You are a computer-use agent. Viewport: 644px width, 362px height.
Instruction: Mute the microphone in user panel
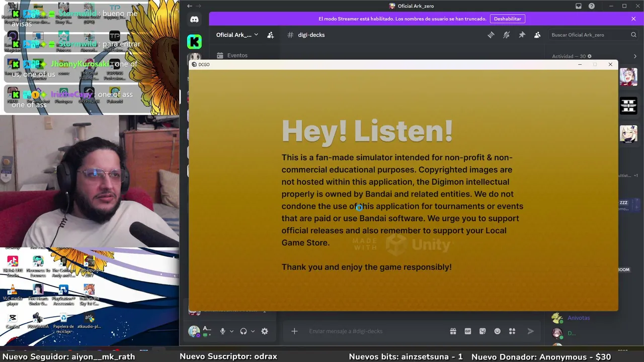point(222,331)
